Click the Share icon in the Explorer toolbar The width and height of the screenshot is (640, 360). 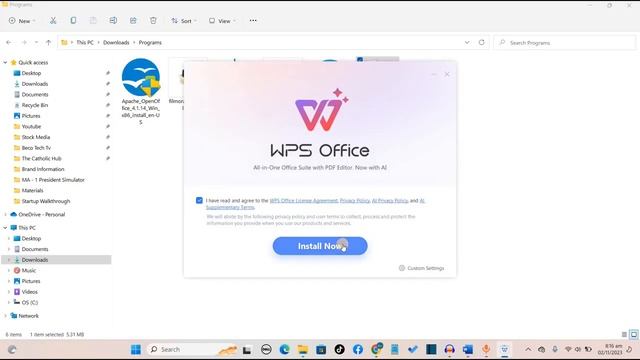tap(133, 20)
